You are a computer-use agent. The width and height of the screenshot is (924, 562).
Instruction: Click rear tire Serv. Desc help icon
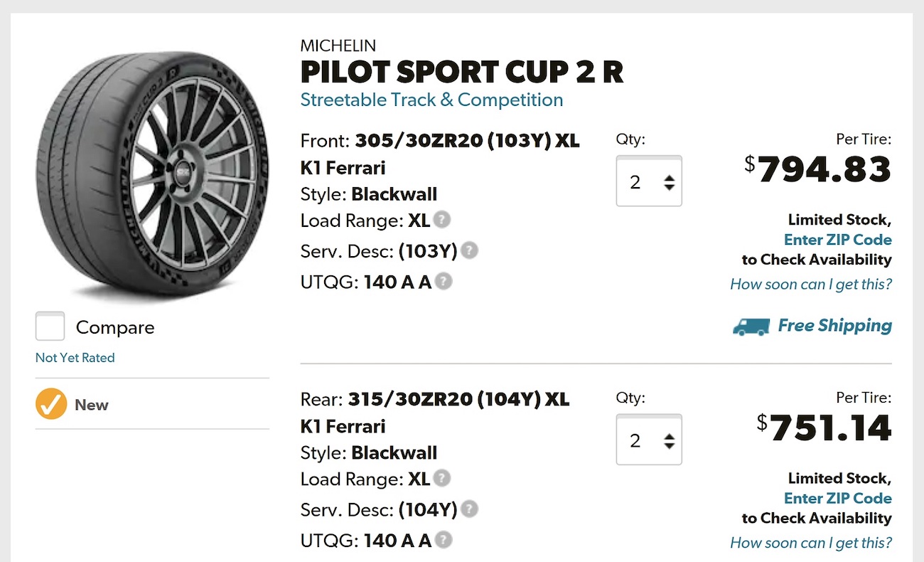point(469,509)
